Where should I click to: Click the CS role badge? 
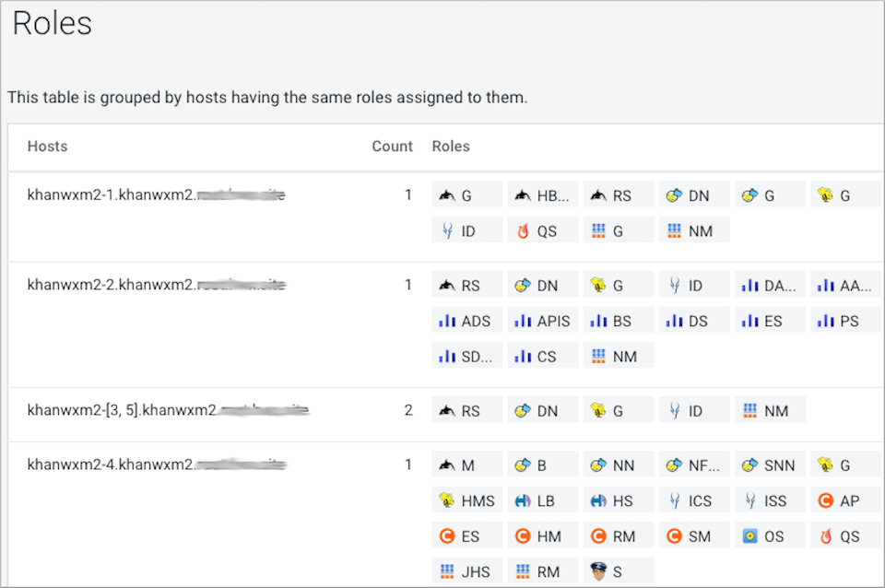point(543,356)
